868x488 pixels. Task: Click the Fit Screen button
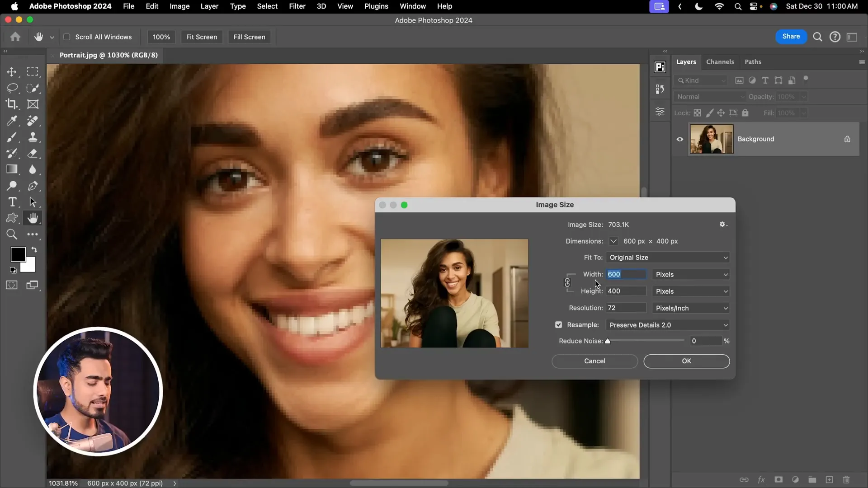(x=202, y=37)
